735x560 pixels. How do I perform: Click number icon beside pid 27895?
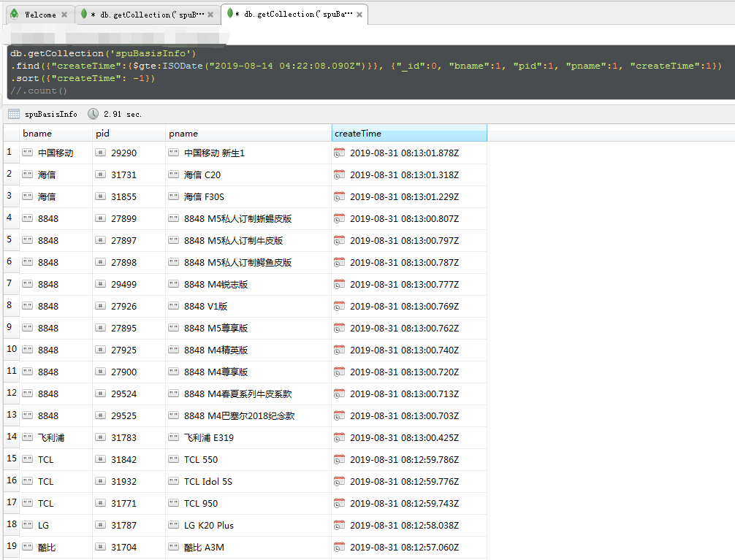point(100,328)
